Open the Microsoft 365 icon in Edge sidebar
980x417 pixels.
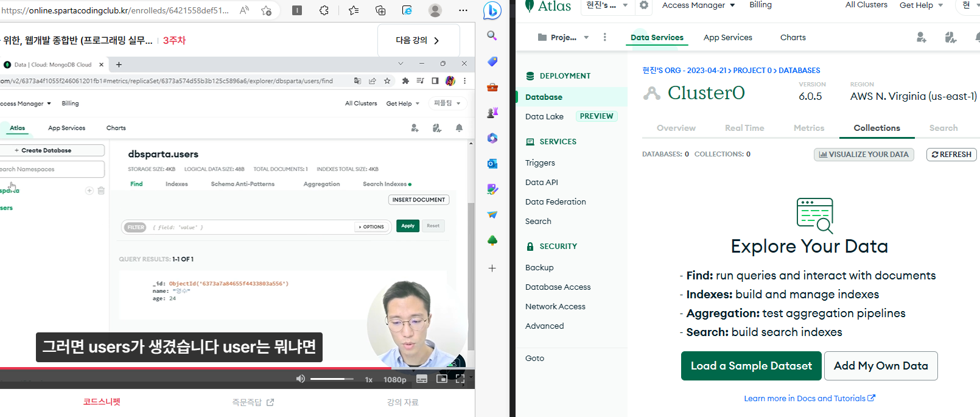tap(492, 138)
